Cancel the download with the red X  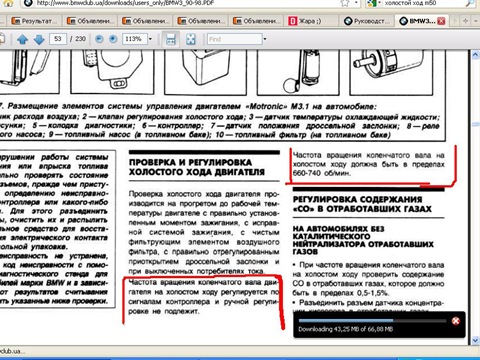(455, 321)
